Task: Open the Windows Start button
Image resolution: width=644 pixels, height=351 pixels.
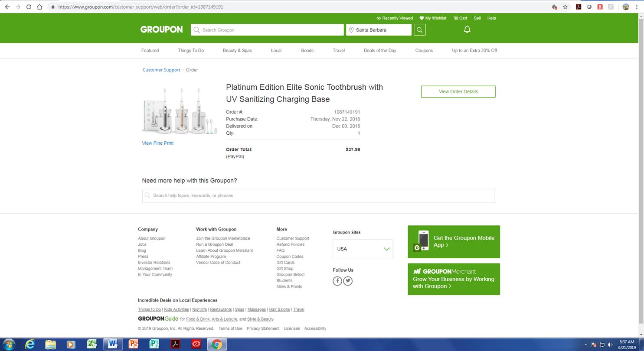Action: click(x=8, y=344)
